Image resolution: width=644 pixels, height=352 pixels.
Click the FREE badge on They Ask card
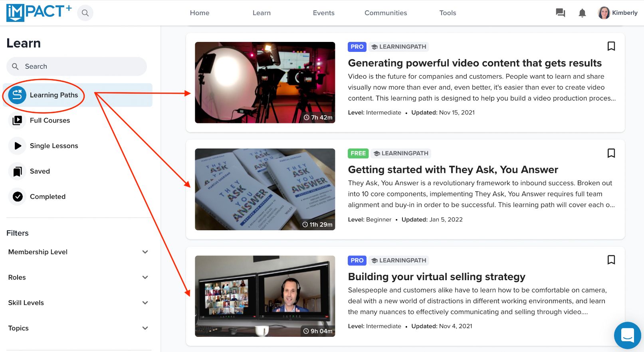358,153
